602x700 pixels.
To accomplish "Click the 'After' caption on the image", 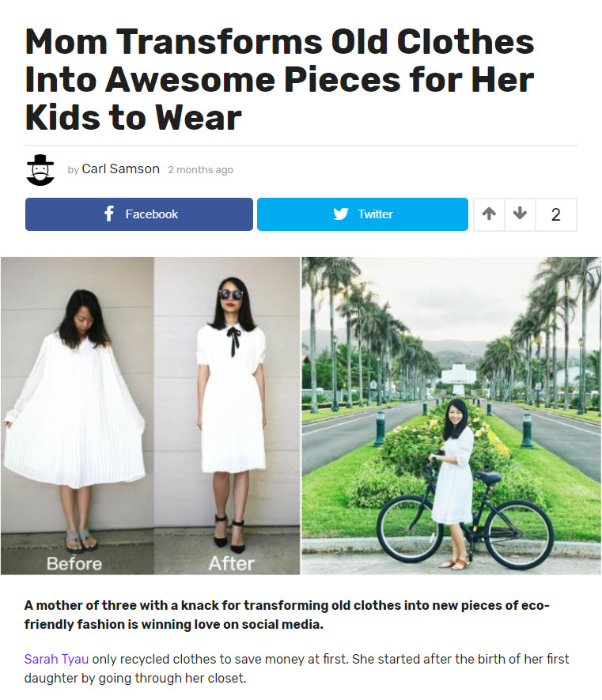I will point(231,563).
